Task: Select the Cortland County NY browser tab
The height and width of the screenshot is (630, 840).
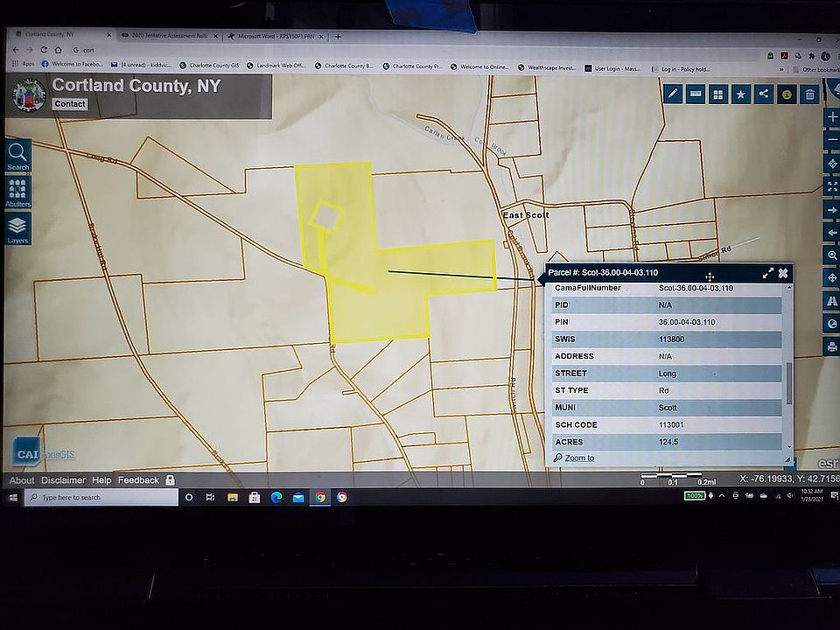Action: (61, 34)
